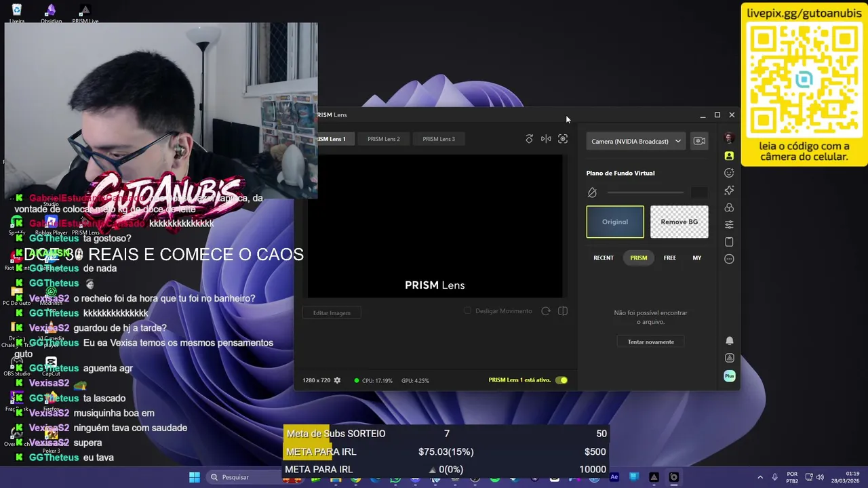Select the Remove BG background thumbnail
868x488 pixels.
679,222
